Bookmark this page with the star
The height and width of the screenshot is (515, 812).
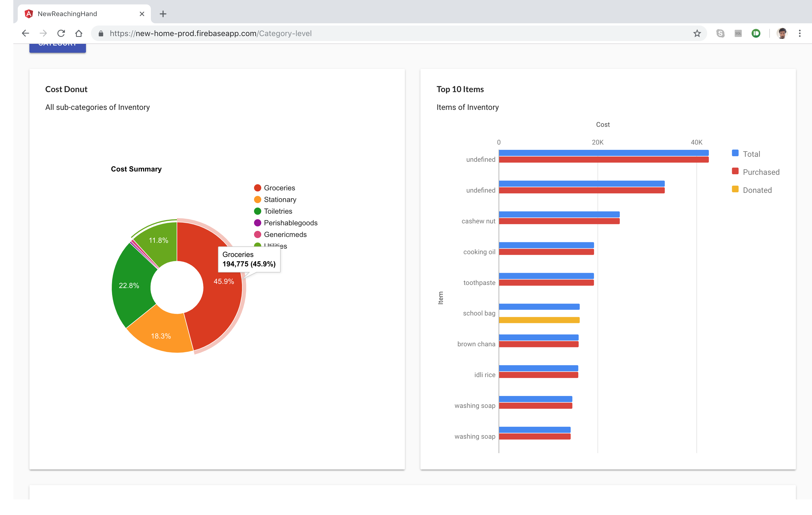[x=697, y=33]
